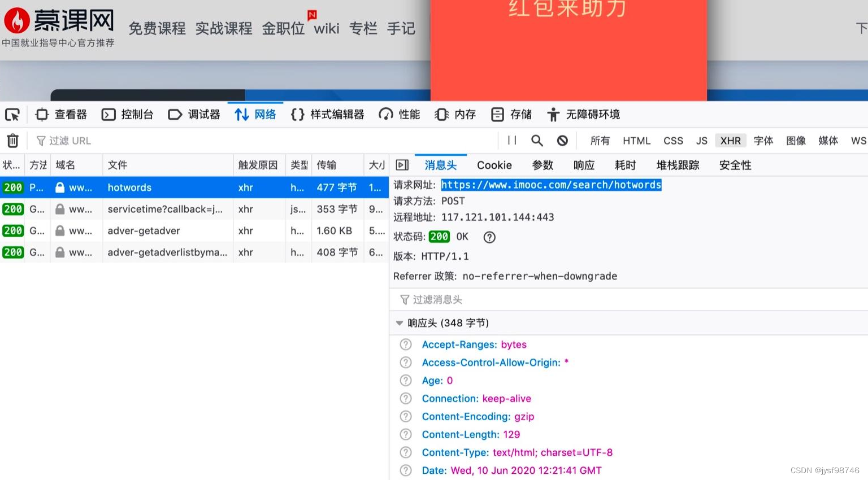Click lock icon in servicetime row
This screenshot has height=480, width=868.
click(x=60, y=209)
